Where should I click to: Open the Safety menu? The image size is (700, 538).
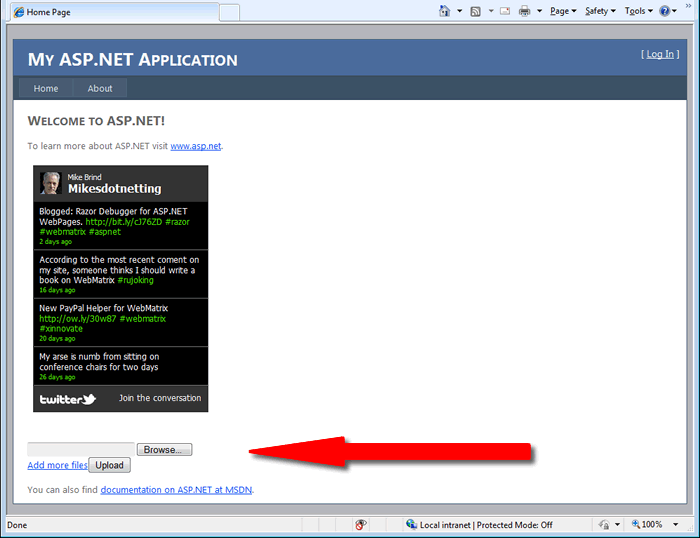pyautogui.click(x=600, y=11)
